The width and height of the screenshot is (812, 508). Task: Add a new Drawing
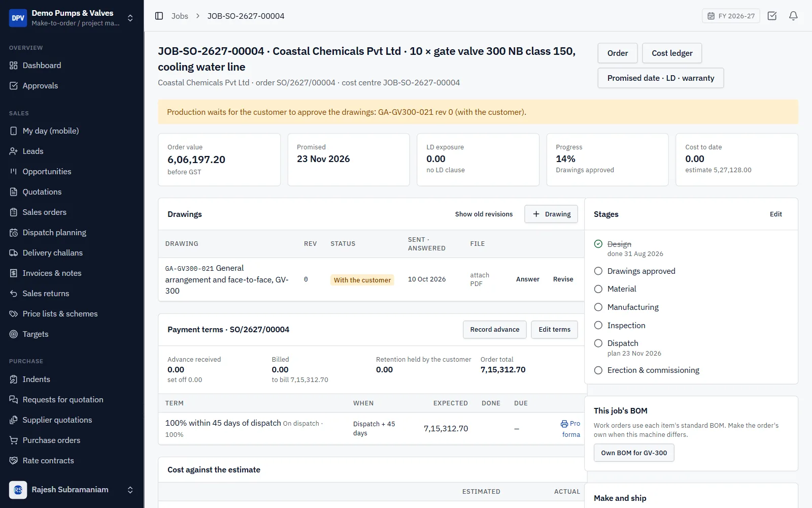551,214
